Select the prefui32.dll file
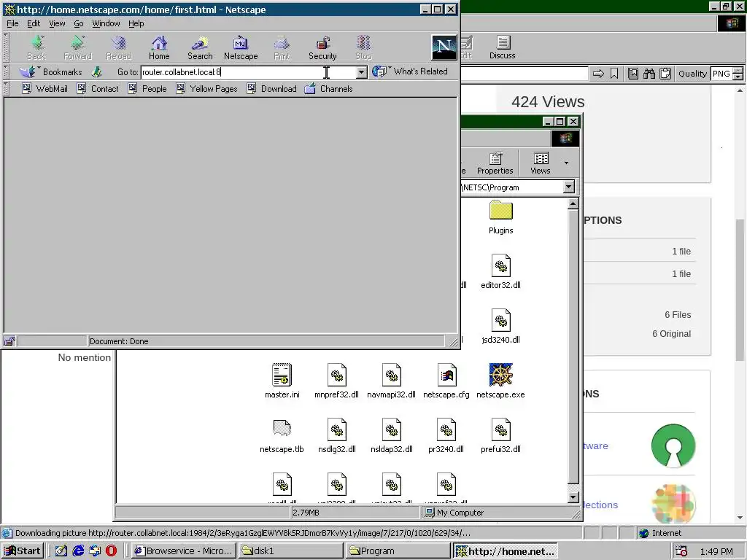 tap(500, 436)
